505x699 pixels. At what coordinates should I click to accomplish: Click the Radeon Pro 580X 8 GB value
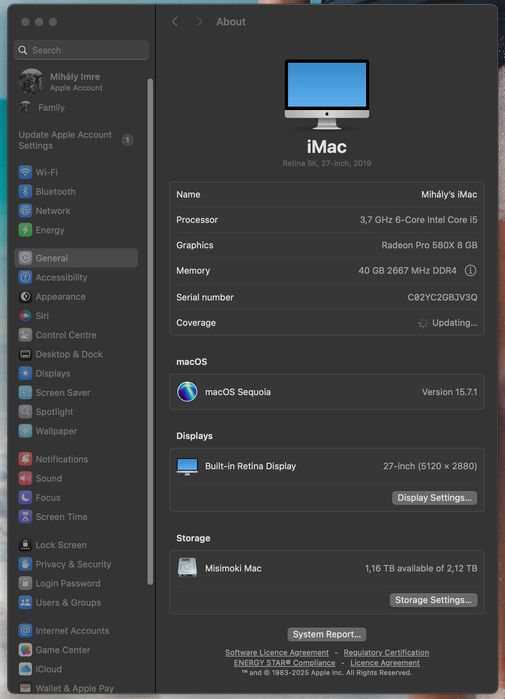pos(429,245)
